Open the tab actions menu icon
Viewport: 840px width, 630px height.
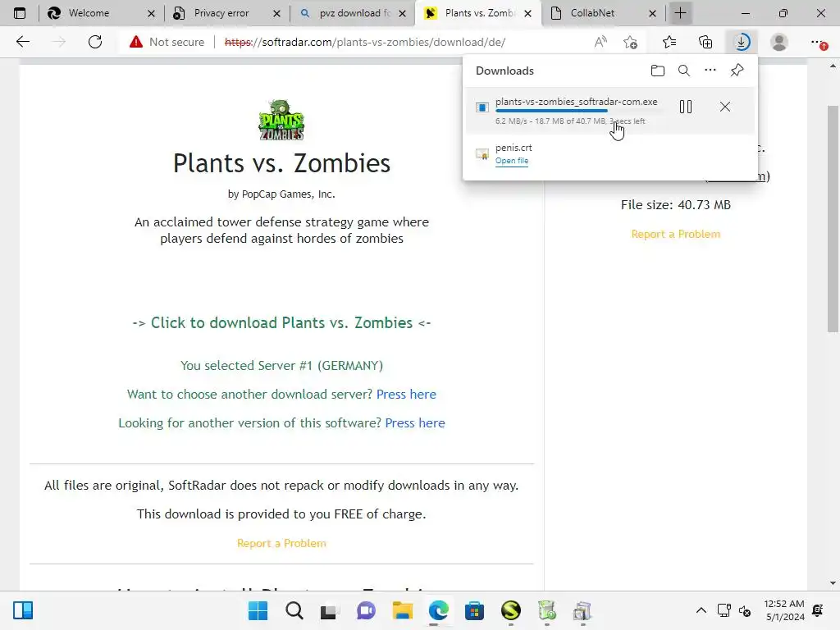coord(20,13)
